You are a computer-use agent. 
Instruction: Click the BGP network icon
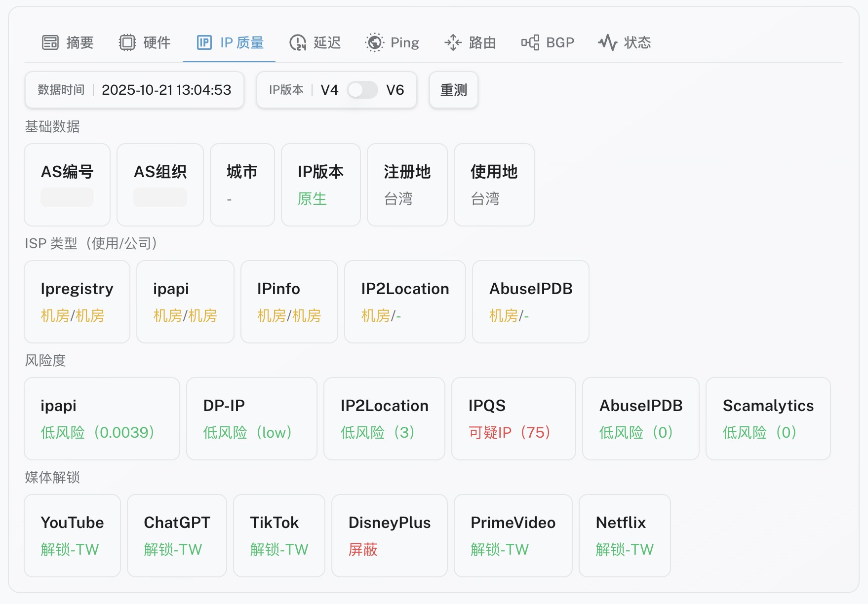tap(530, 43)
